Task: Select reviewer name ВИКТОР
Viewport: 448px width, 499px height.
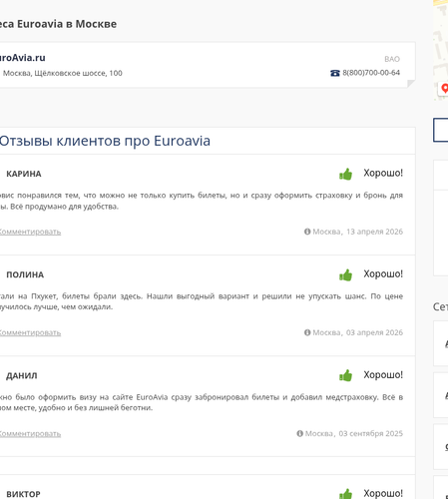Action: 23,494
